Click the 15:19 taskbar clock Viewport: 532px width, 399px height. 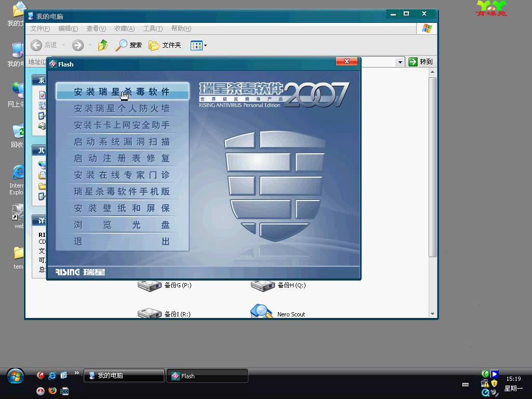click(x=513, y=379)
